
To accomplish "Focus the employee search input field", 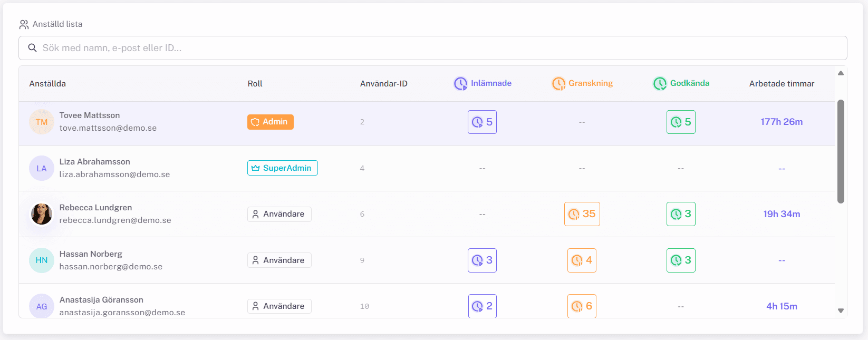I will click(432, 48).
